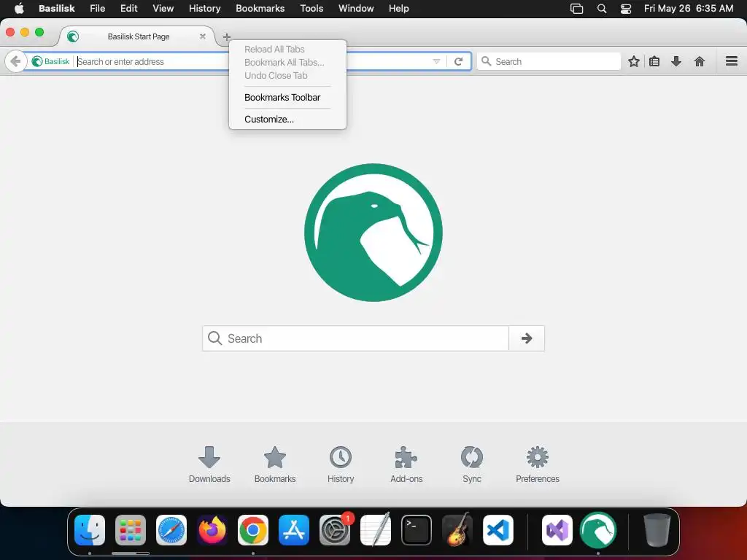The height and width of the screenshot is (560, 747).
Task: Choose Customize... from context menu
Action: click(x=269, y=119)
